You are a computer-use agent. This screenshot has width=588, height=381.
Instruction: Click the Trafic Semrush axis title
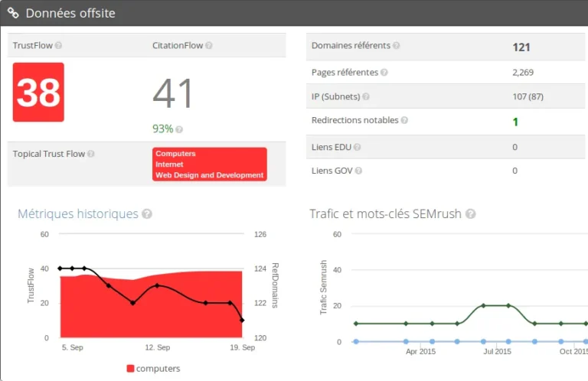pyautogui.click(x=323, y=288)
